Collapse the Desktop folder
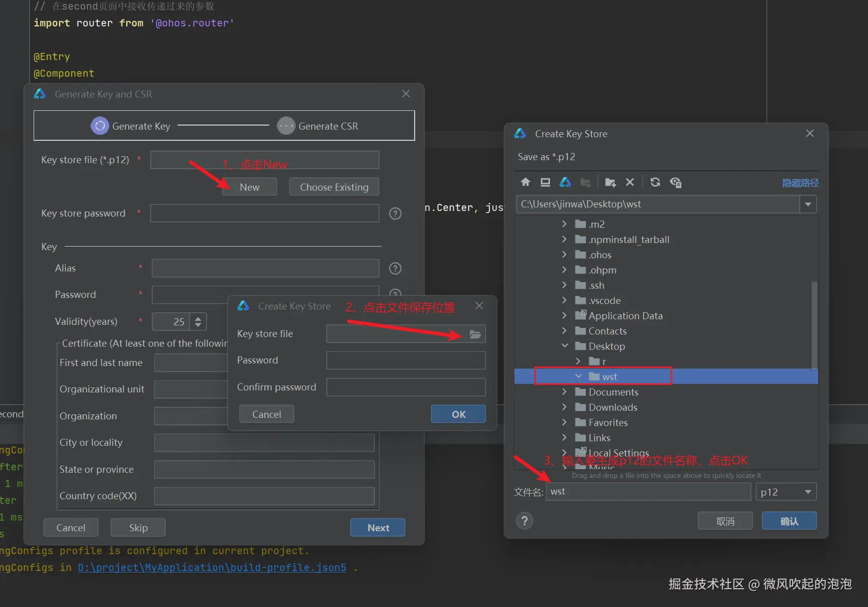 click(x=565, y=346)
